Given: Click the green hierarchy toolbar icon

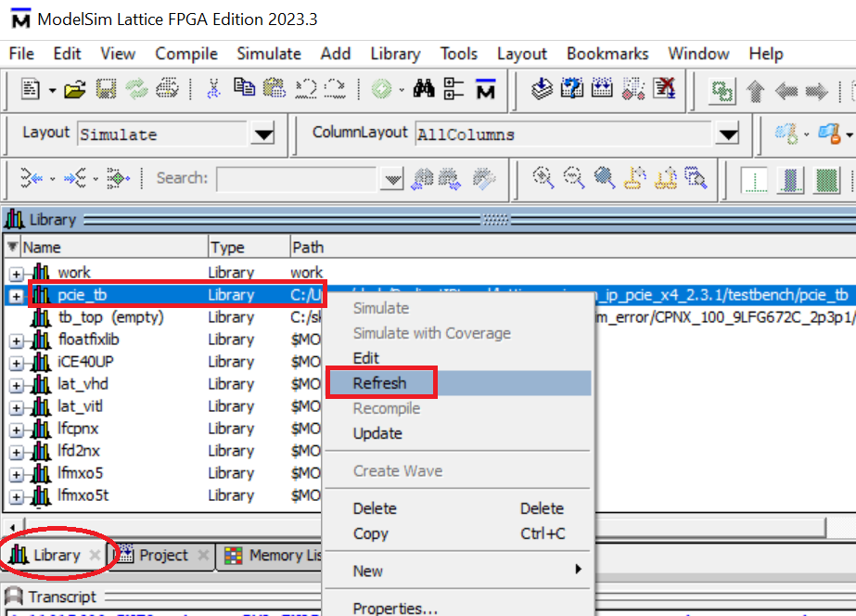Looking at the screenshot, I should [722, 92].
